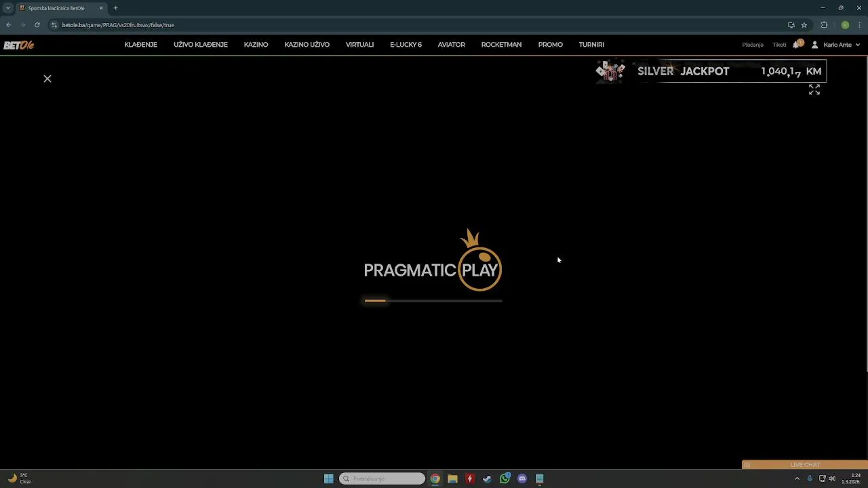Click the browser forward arrow
The width and height of the screenshot is (868, 488).
(23, 25)
